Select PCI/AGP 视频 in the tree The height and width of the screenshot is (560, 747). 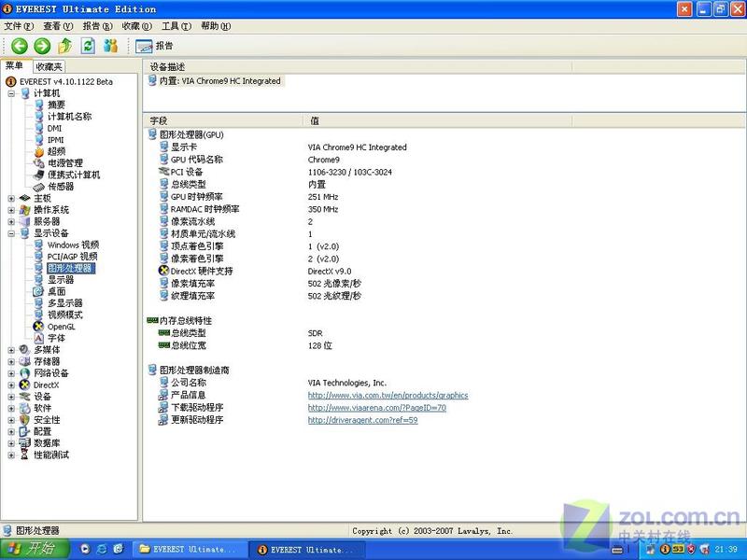pyautogui.click(x=72, y=257)
